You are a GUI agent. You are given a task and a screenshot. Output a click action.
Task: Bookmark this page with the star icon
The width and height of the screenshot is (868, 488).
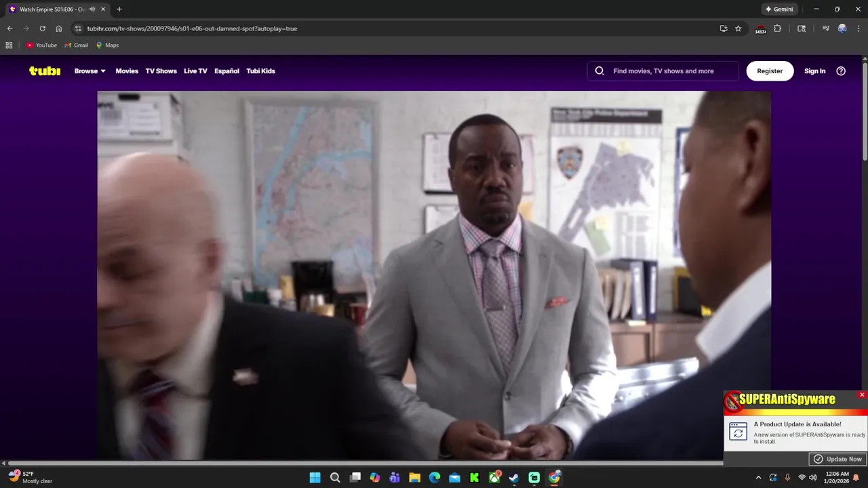tap(738, 28)
